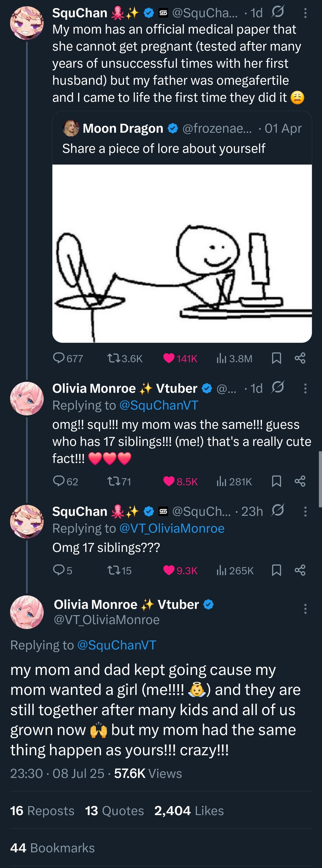The width and height of the screenshot is (322, 868).
Task: View the 16 Reposts list
Action: click(42, 811)
